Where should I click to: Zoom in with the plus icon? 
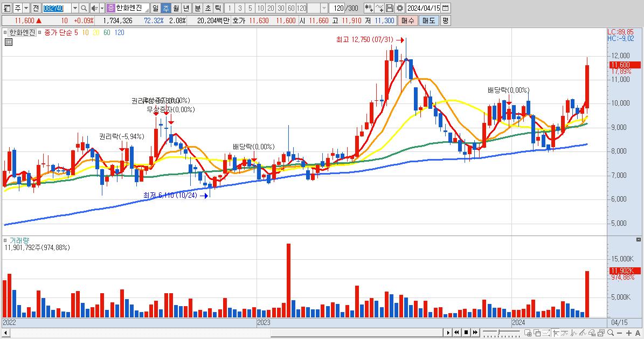(x=629, y=333)
